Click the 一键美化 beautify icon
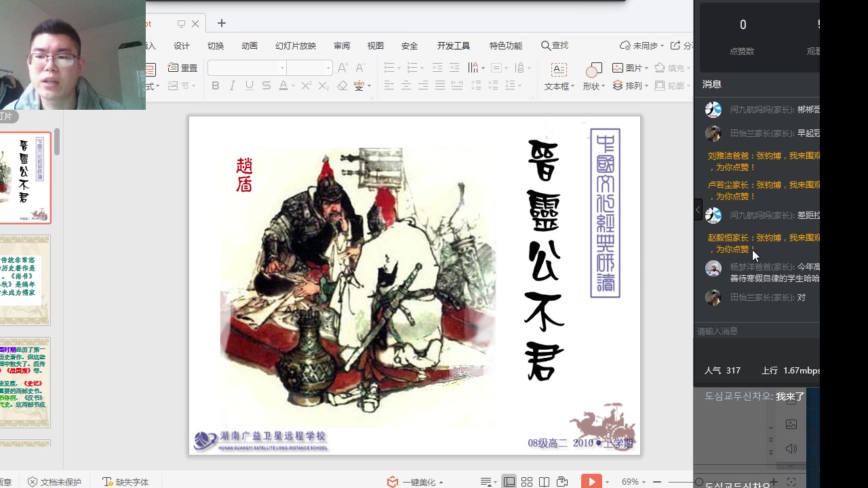Viewport: 868px width, 488px height. pos(392,482)
